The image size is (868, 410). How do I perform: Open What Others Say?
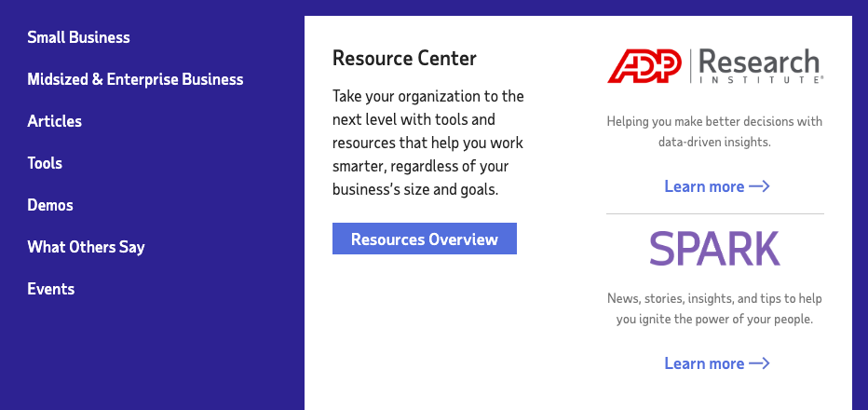pyautogui.click(x=86, y=247)
